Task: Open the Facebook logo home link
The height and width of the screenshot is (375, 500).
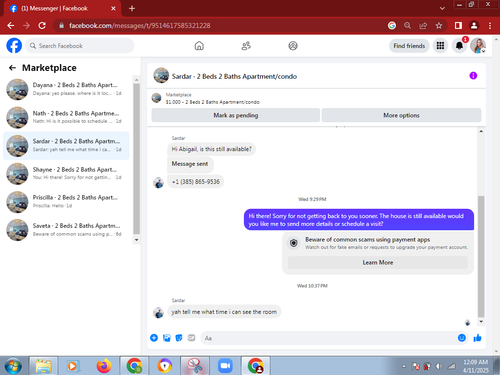Action: tap(14, 46)
